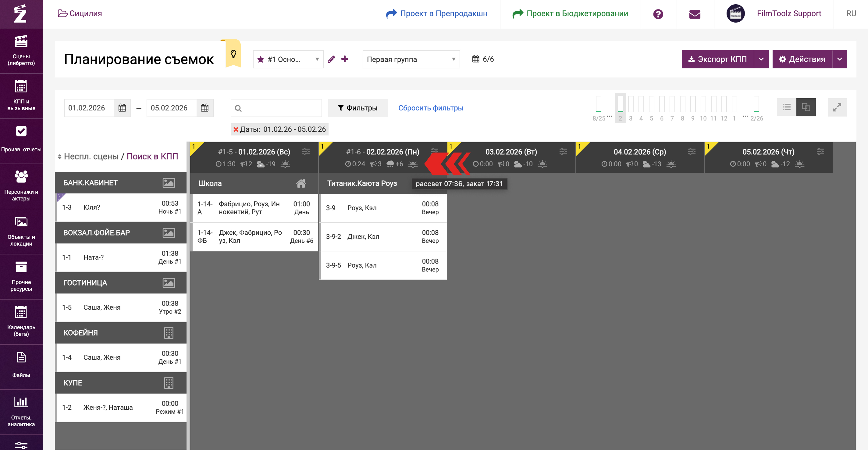Go to Объекты и локации section
This screenshot has width=868, height=450.
[x=21, y=232]
